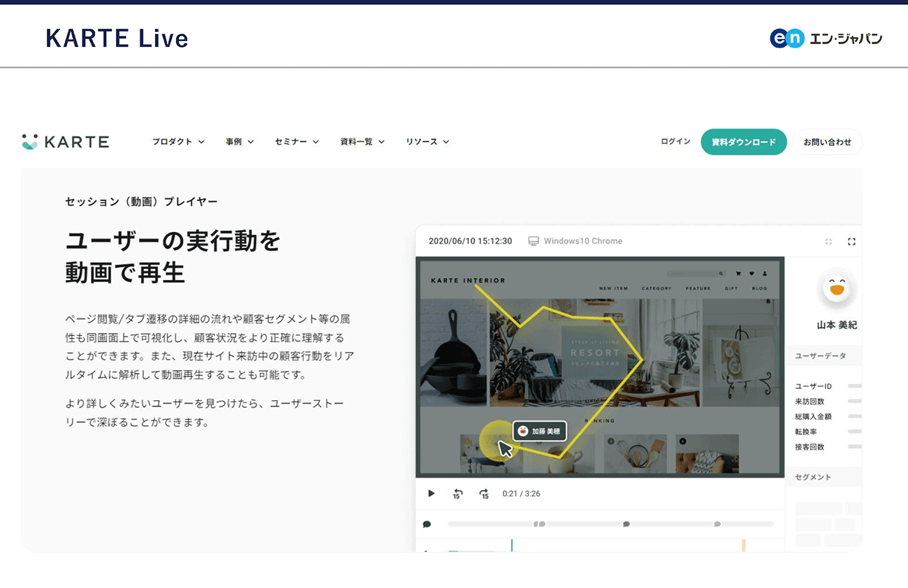Screen dimensions: 908x588
Task: Click the en Japan logo
Action: click(x=826, y=38)
